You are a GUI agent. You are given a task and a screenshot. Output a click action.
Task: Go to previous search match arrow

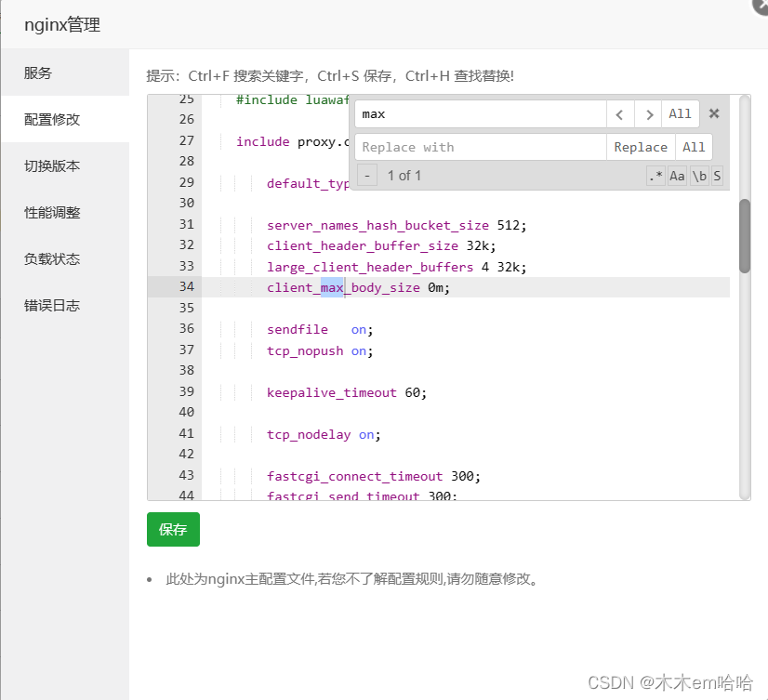[x=620, y=114]
